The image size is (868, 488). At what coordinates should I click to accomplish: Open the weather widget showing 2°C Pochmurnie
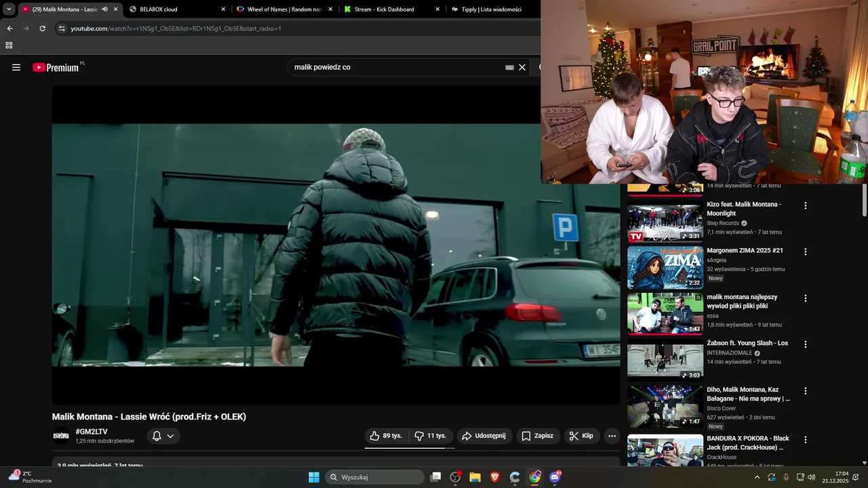coord(30,476)
